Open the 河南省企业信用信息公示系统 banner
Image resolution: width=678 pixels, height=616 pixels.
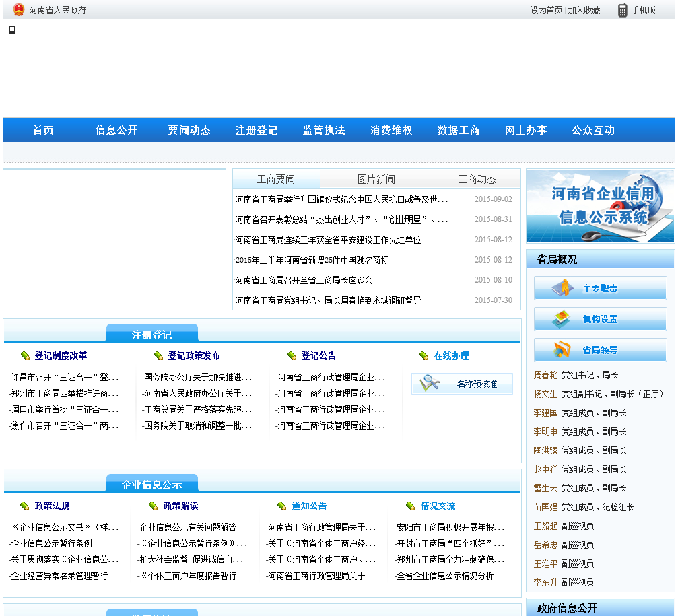(600, 206)
